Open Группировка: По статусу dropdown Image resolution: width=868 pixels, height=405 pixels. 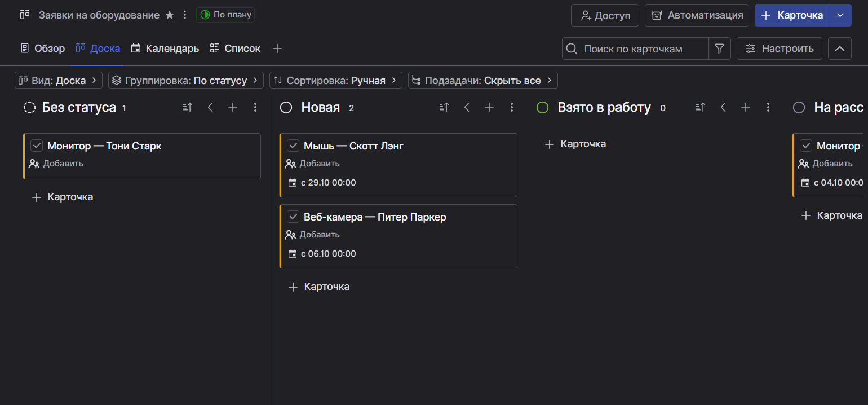tap(186, 81)
